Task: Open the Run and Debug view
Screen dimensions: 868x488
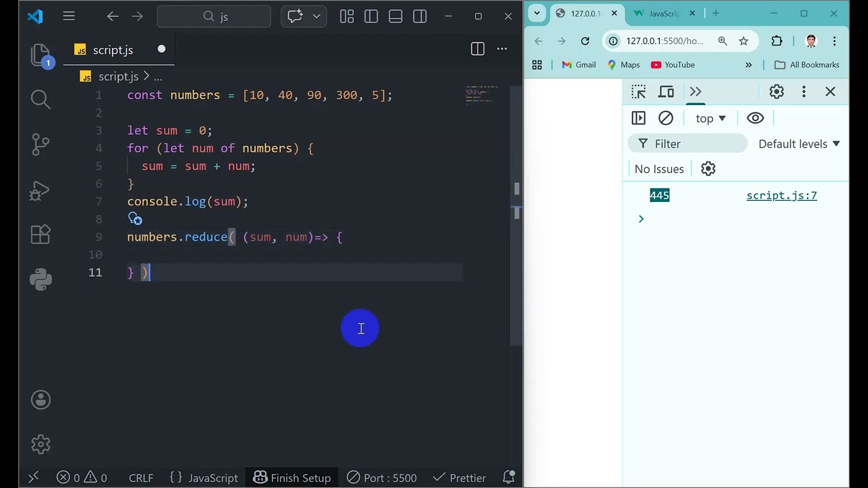Action: [x=41, y=190]
